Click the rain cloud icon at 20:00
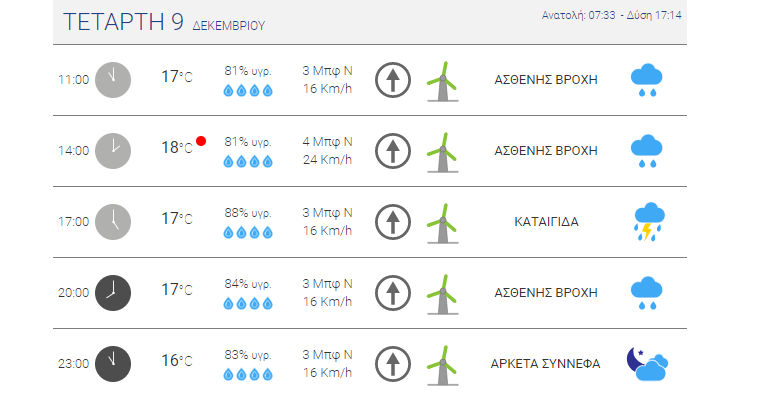 point(646,293)
